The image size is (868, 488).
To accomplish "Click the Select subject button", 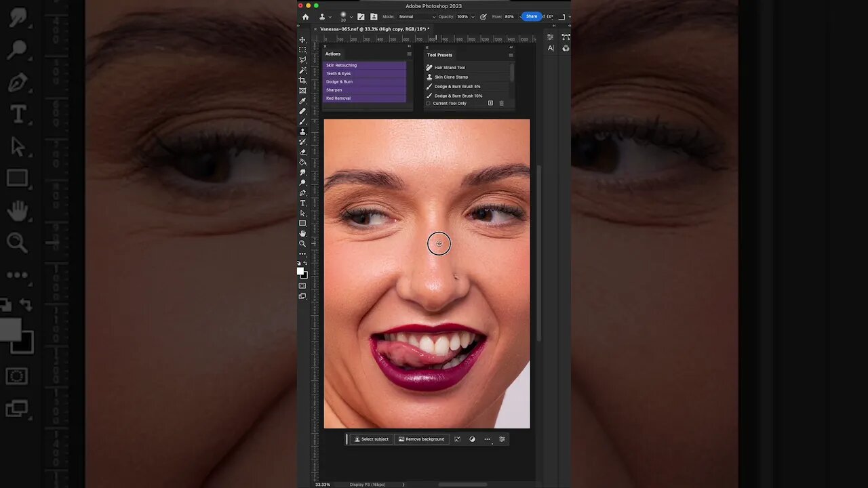I will point(372,439).
